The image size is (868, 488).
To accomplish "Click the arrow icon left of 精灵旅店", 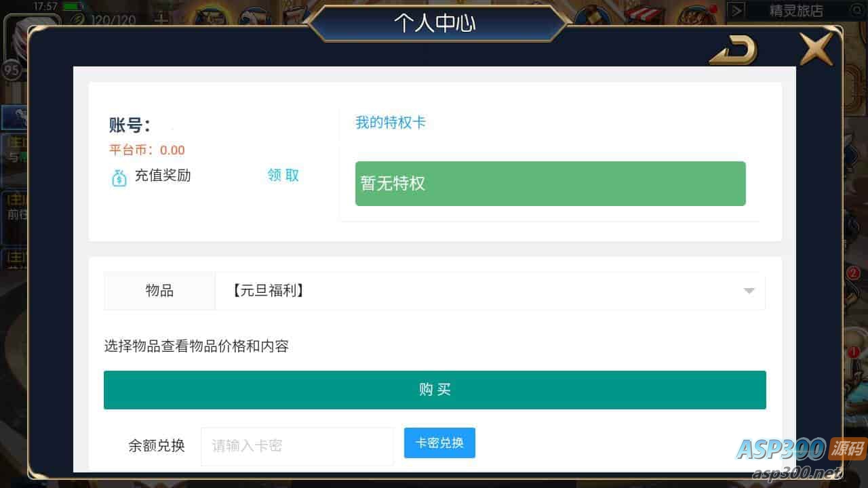I will [736, 11].
